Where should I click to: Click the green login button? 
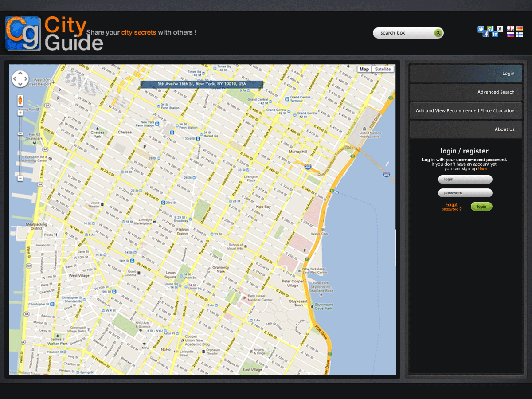[x=481, y=206]
